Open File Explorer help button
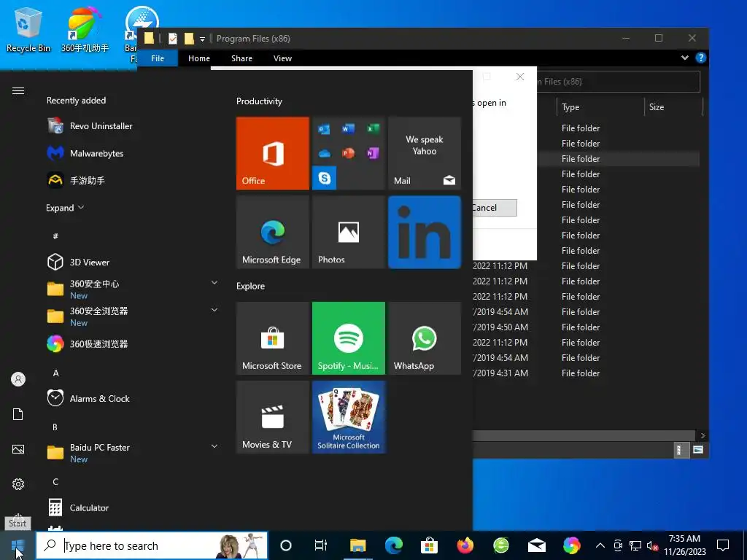This screenshot has width=747, height=560. [700, 58]
